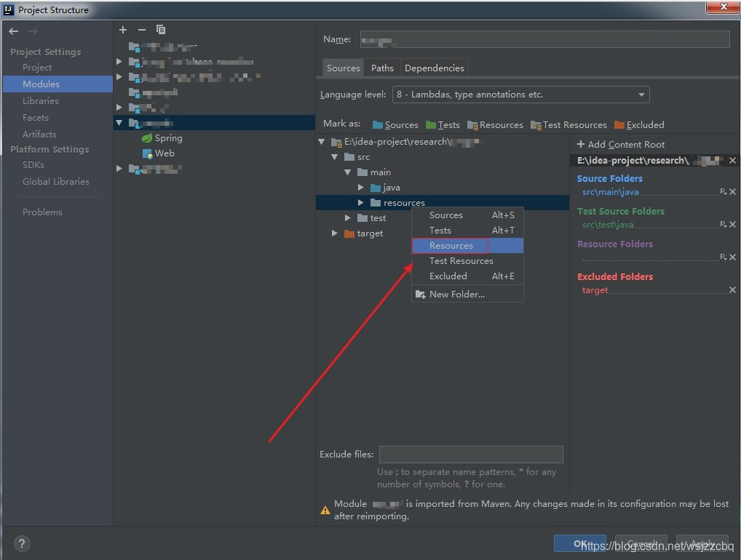Edit properties of the Resource Folders entry
Viewport: 741px width, 560px height.
click(x=724, y=257)
